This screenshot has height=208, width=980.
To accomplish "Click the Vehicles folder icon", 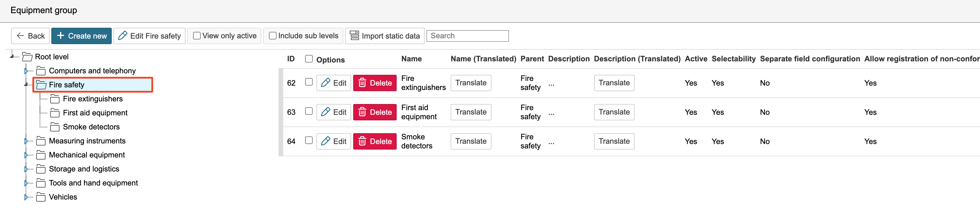I will point(41,197).
